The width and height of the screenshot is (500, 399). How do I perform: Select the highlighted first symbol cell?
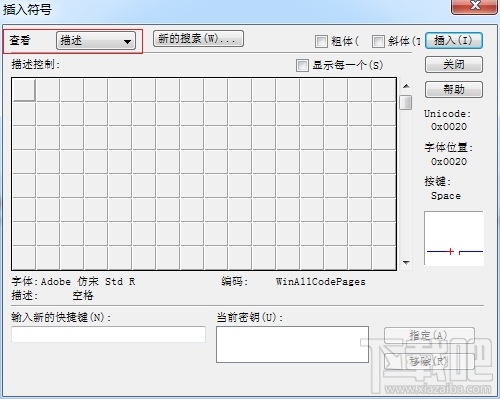[24, 90]
